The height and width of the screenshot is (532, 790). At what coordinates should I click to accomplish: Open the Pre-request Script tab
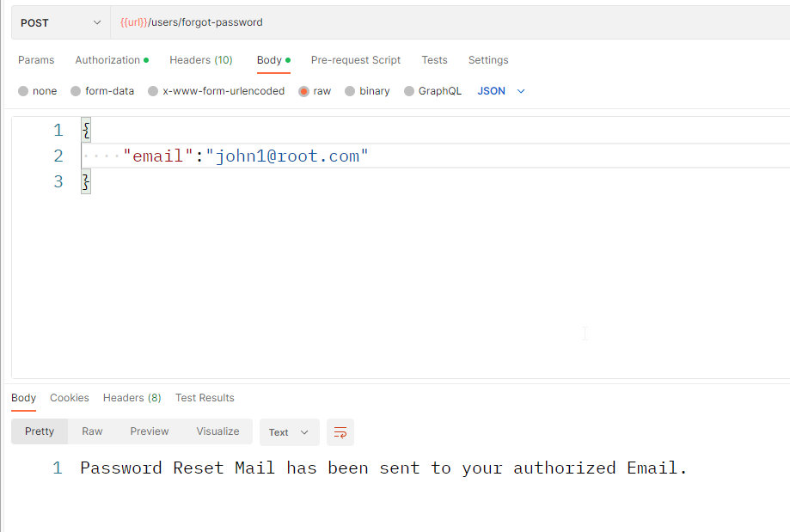click(355, 60)
